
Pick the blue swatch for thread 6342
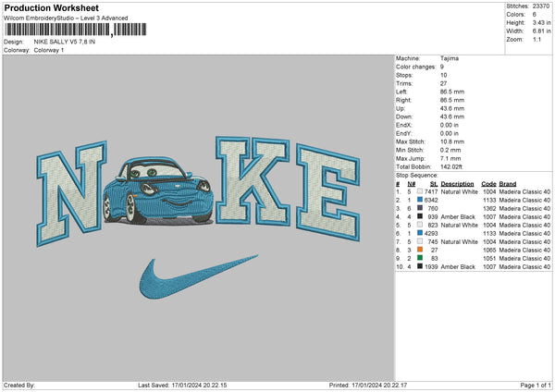tap(420, 200)
